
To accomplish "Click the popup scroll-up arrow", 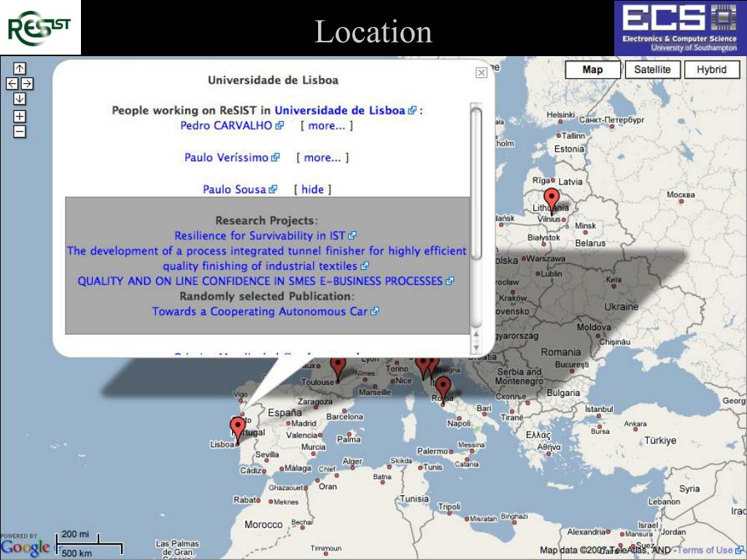I will pos(476,334).
